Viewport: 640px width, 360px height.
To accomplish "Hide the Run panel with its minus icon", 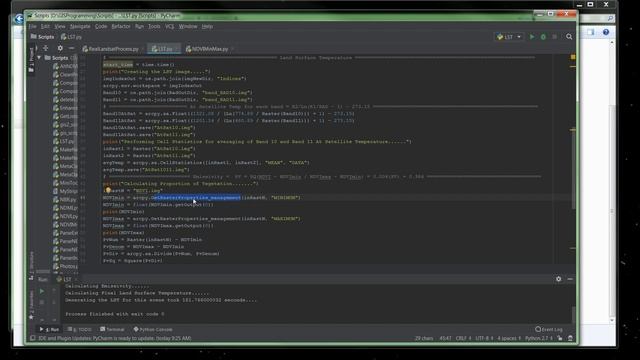I will [x=570, y=279].
